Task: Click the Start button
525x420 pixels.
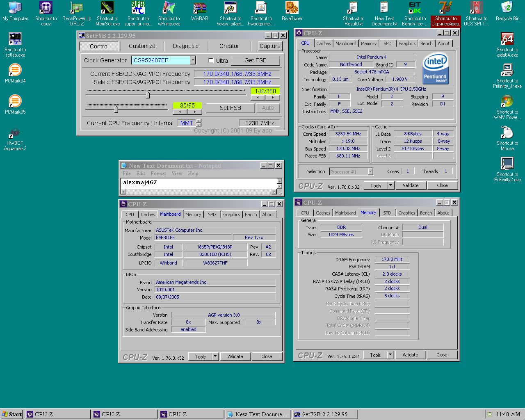Action: (12, 414)
